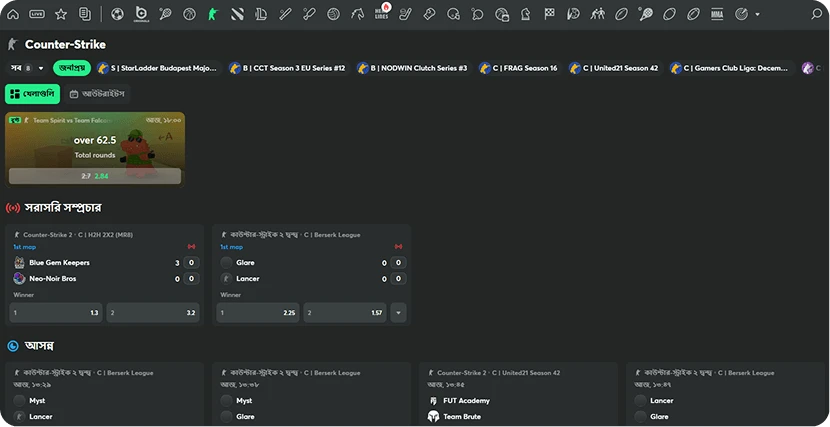Select the 'জনপ্রিয়' popular filter chip
This screenshot has width=830, height=427.
point(71,68)
